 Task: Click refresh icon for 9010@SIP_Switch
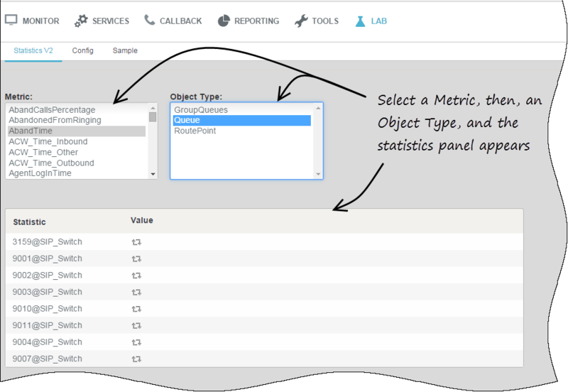point(136,309)
